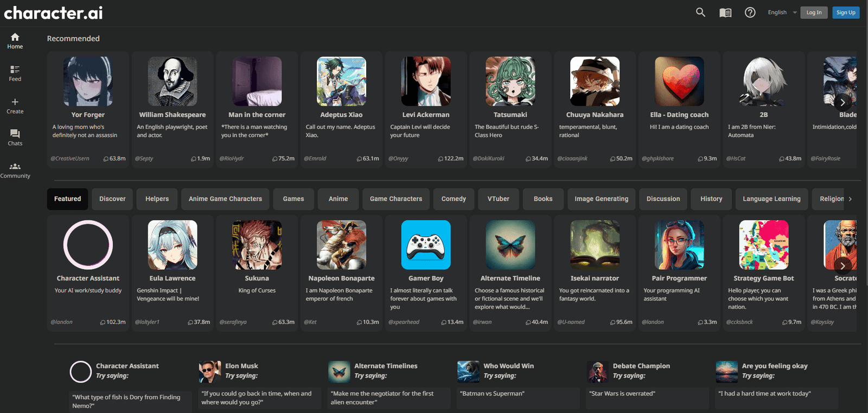Open the Discussion tab

(663, 199)
